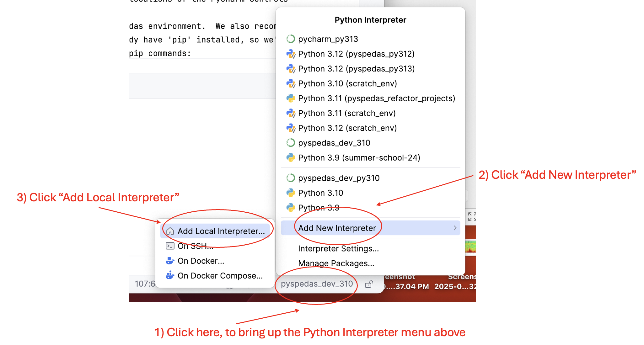644x345 pixels.
Task: Click the Docker Compose icon
Action: (170, 275)
